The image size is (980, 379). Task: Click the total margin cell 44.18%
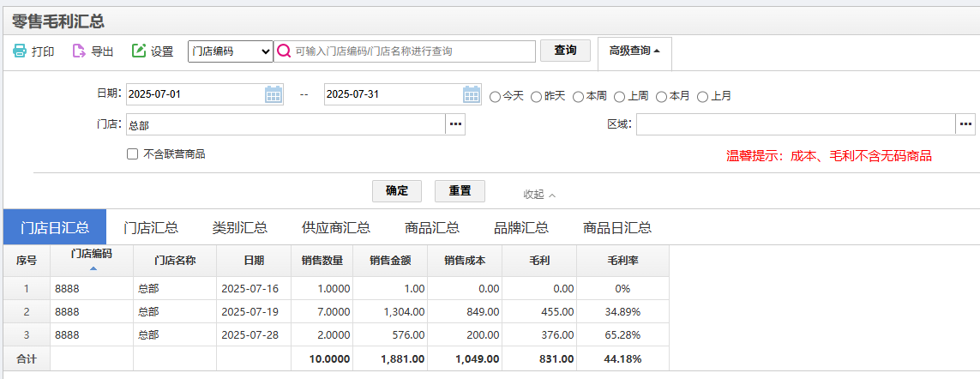click(622, 358)
